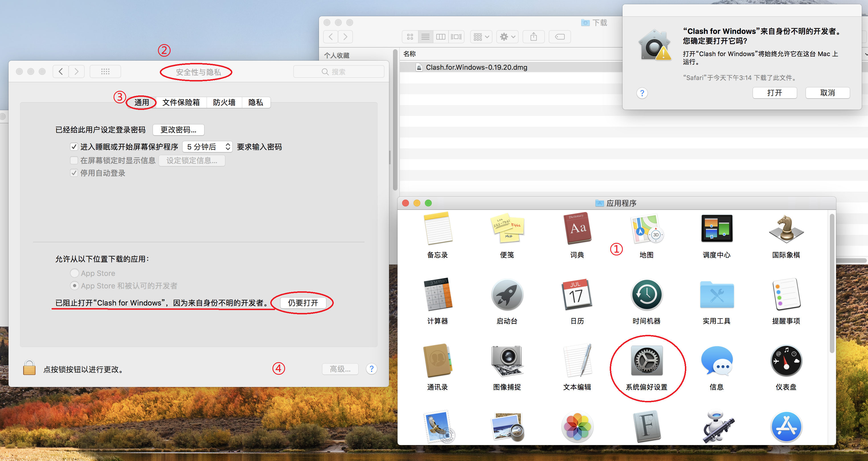Go back in Security & Privacy window

click(61, 71)
